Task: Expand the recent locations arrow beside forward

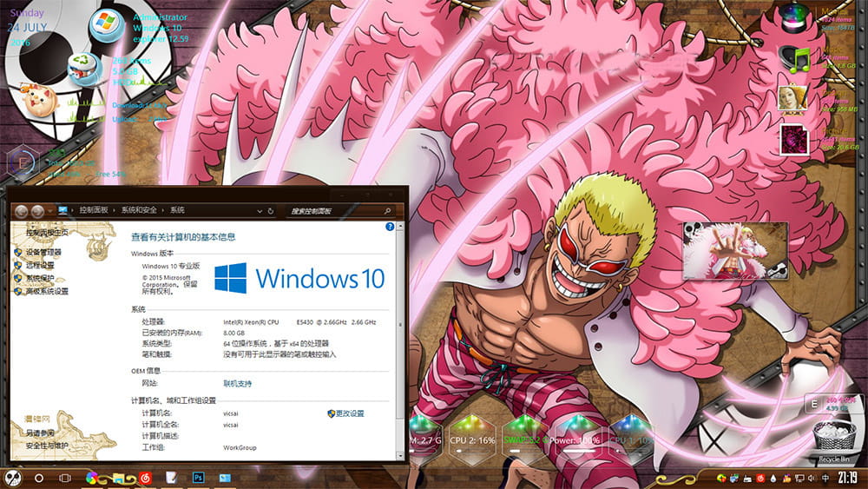Action: pos(49,211)
